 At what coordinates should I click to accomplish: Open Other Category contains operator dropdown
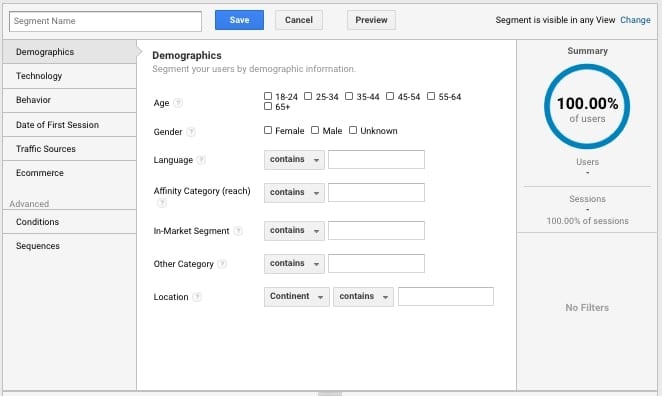coord(294,263)
